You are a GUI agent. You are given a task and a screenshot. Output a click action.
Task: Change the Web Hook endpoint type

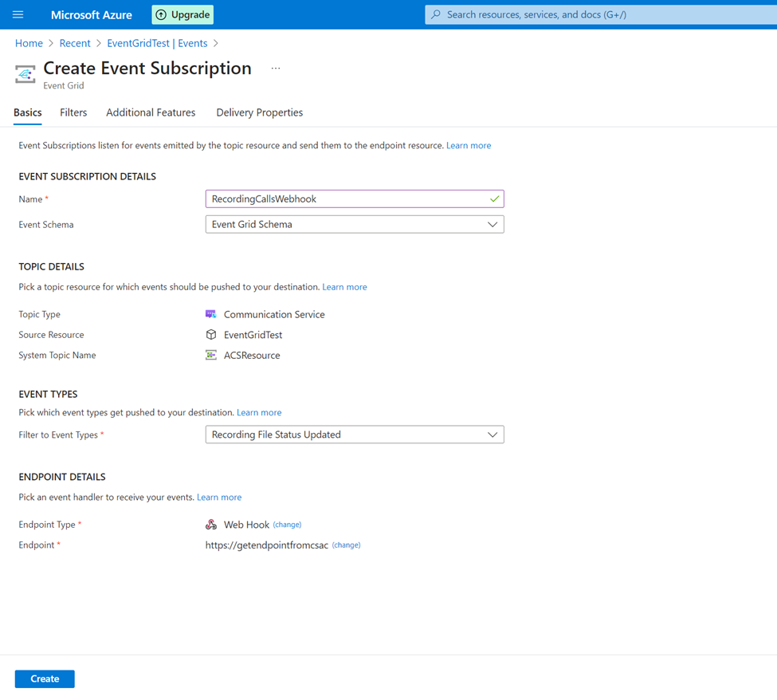click(x=287, y=525)
